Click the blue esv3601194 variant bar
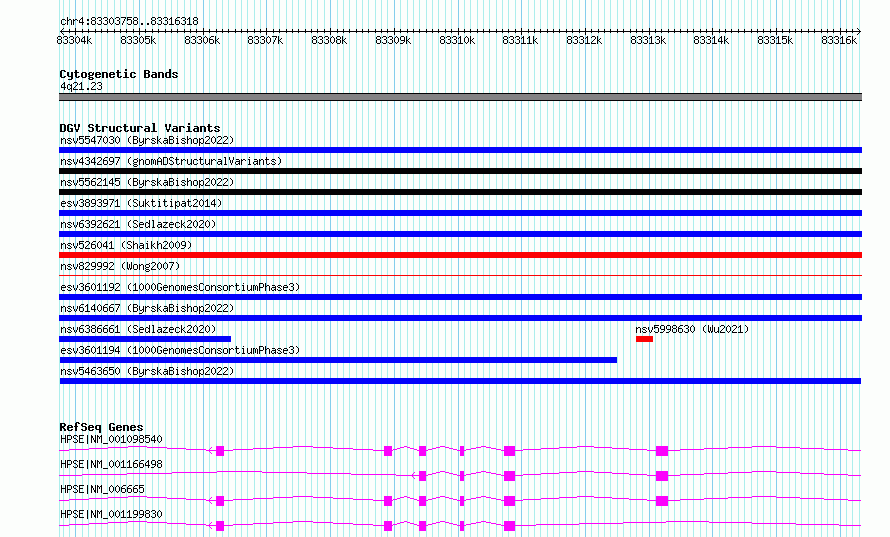 [338, 360]
